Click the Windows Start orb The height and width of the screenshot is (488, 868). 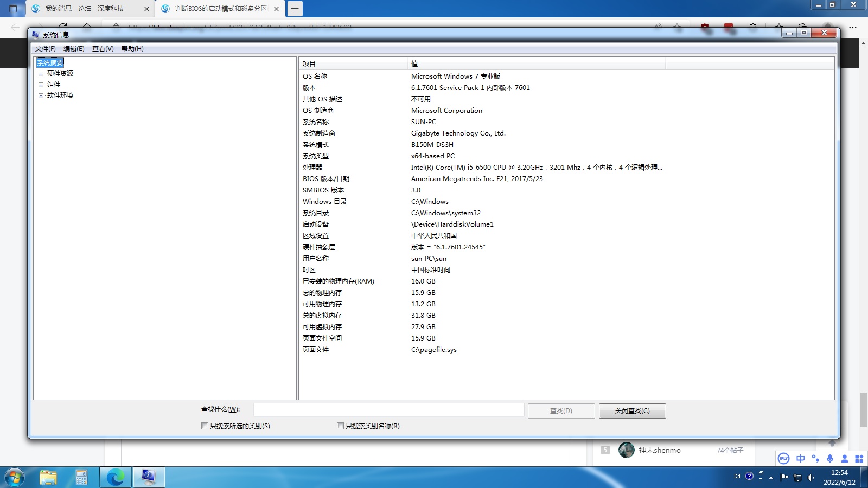click(14, 478)
